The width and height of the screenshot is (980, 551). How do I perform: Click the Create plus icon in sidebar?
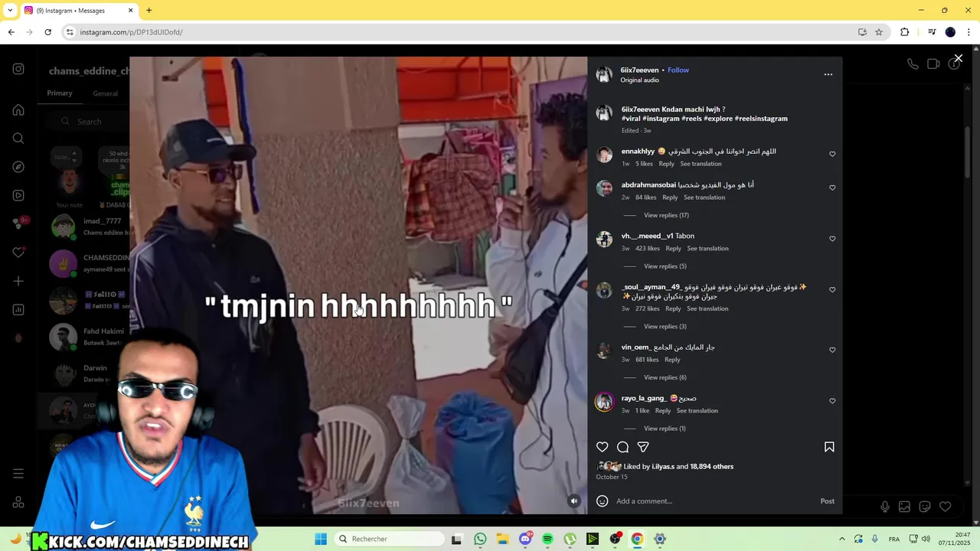tap(18, 281)
